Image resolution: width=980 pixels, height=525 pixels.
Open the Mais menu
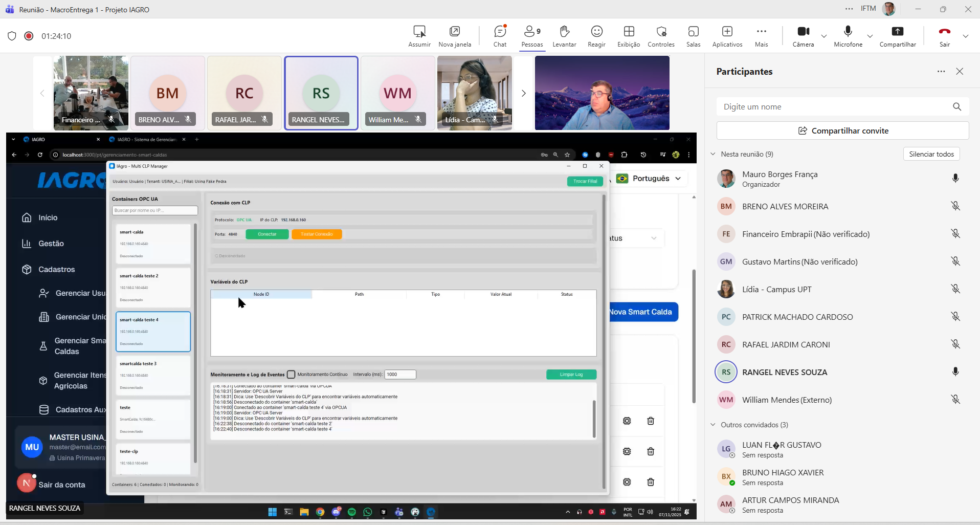[x=761, y=32]
